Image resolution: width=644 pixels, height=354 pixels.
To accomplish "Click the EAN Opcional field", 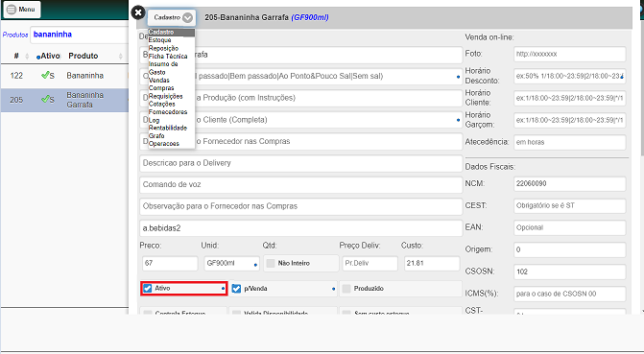I will click(x=570, y=228).
